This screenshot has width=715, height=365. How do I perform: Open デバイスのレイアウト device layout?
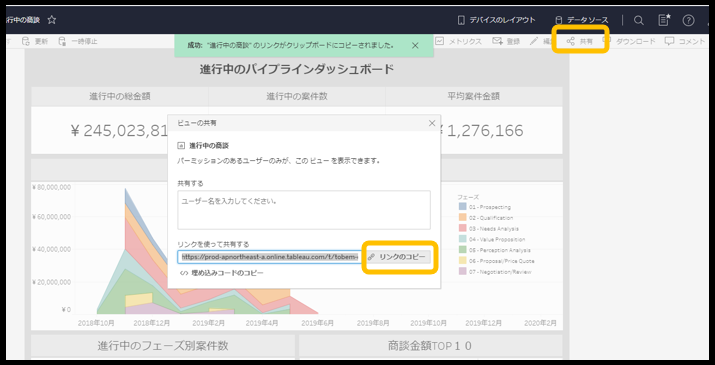496,20
